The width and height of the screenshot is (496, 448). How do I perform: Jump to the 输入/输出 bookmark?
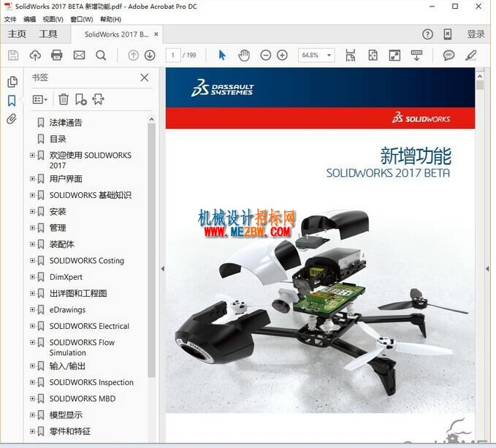67,366
